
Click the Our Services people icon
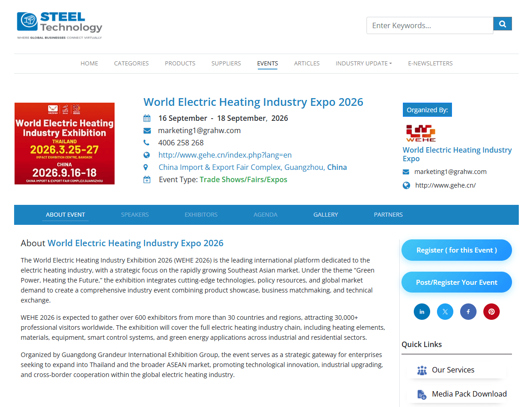tap(422, 370)
